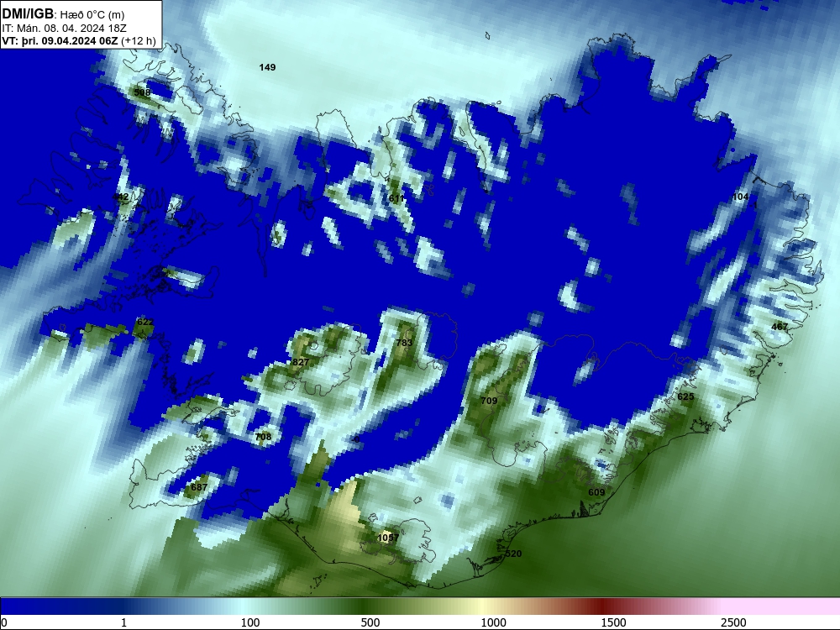Click the 827 height value on the map
The height and width of the screenshot is (630, 840).
click(301, 362)
